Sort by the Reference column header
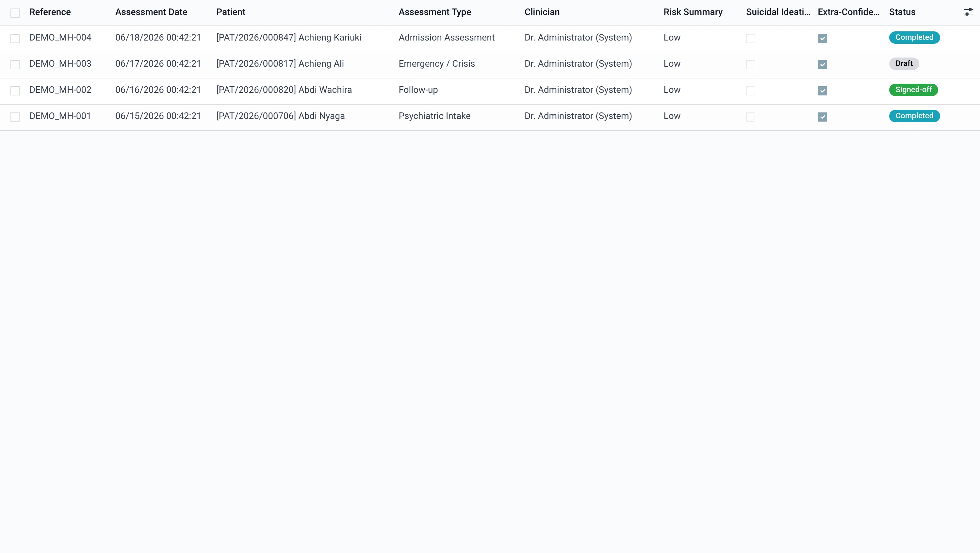980x553 pixels. click(x=50, y=12)
